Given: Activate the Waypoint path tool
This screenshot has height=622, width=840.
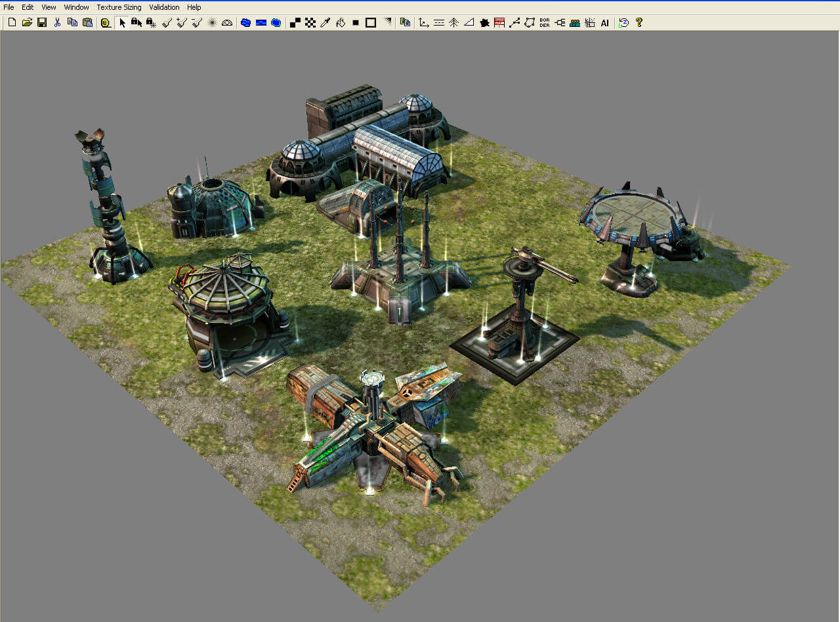Looking at the screenshot, I should pos(514,22).
